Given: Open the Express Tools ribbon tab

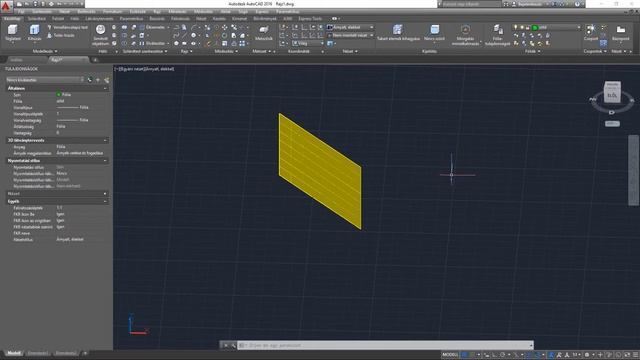Looking at the screenshot, I should 310,19.
